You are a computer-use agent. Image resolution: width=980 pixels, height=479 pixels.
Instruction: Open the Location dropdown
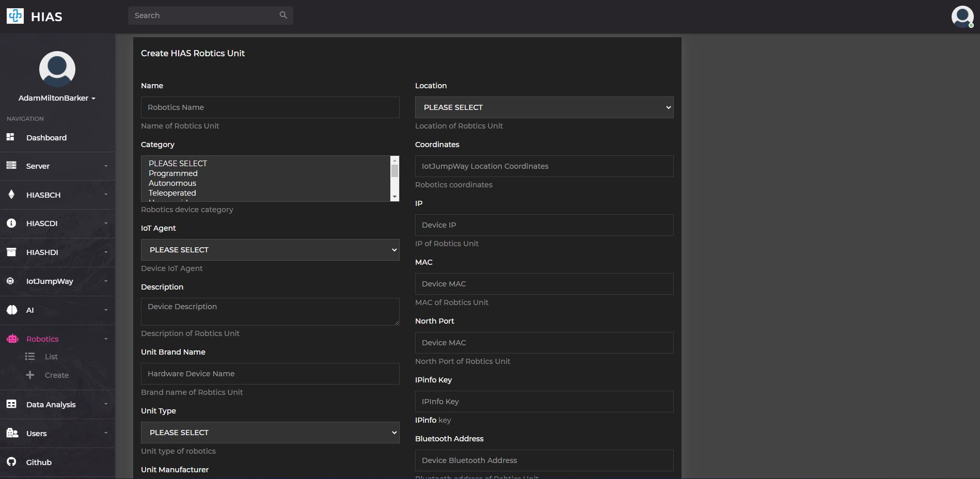pyautogui.click(x=544, y=107)
